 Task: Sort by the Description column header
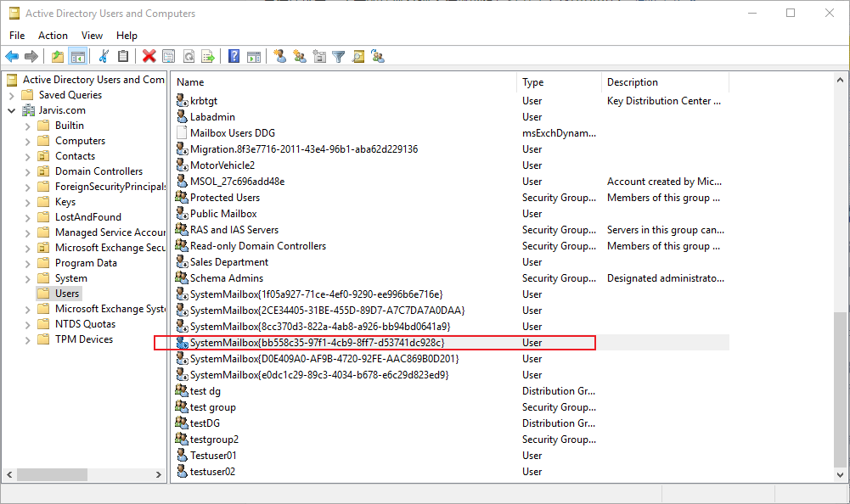tap(665, 82)
